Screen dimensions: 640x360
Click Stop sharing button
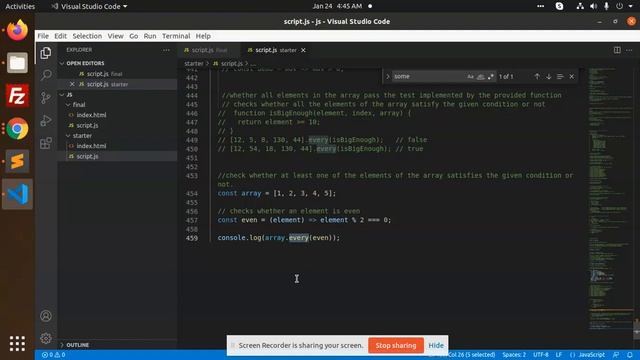click(x=396, y=345)
